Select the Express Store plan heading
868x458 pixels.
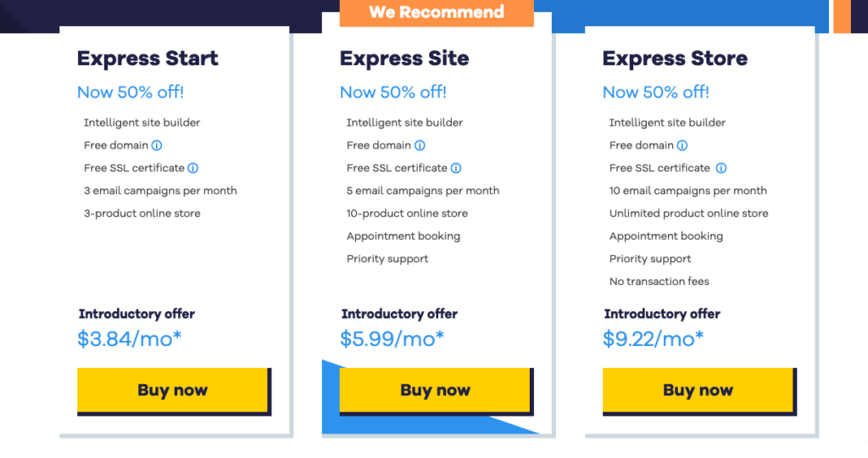675,59
